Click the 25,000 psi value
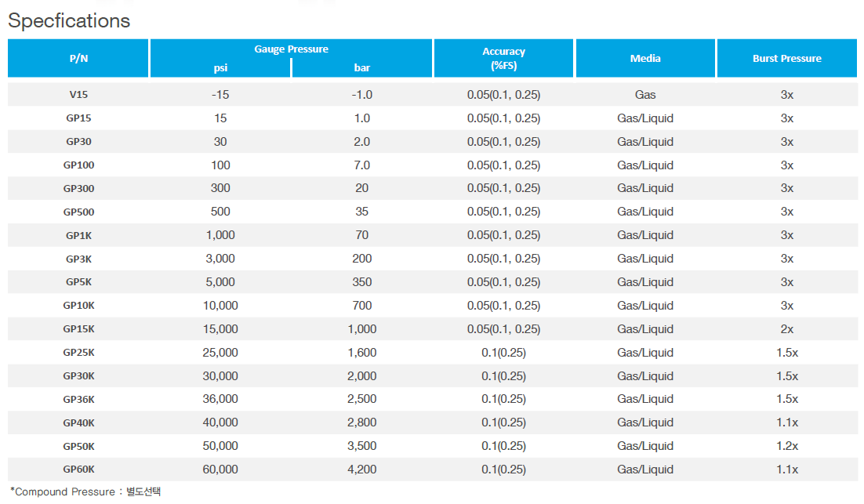The height and width of the screenshot is (504, 864). point(220,353)
